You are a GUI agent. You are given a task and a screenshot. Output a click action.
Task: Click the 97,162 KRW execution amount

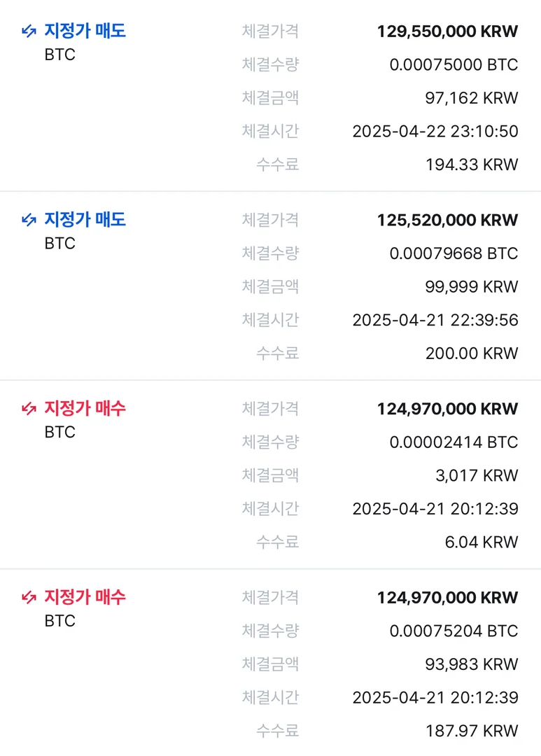pos(471,98)
